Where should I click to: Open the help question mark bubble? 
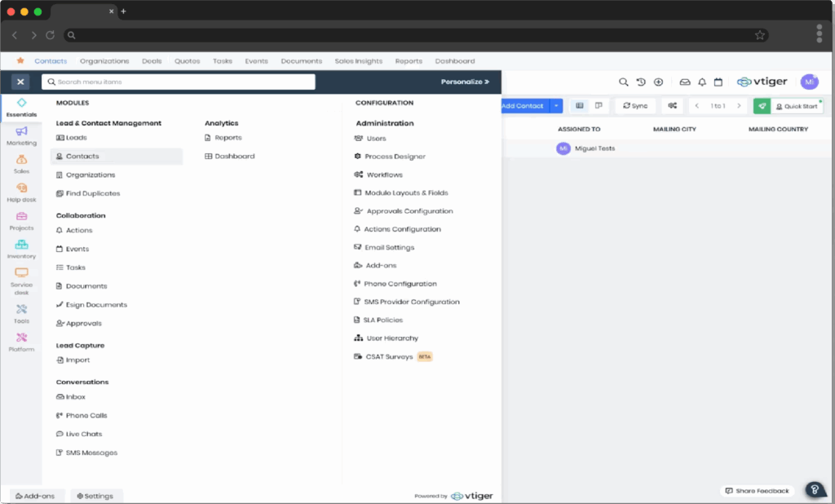(x=815, y=489)
